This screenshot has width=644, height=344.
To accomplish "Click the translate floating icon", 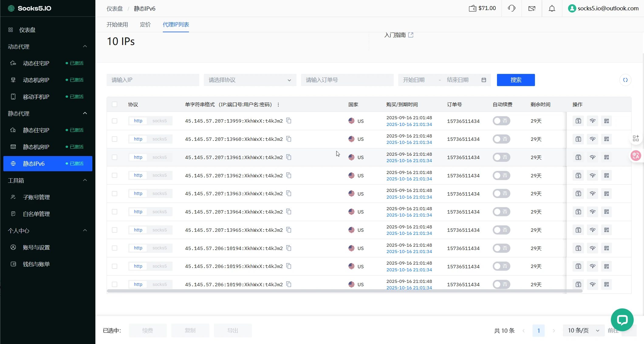I will click(635, 156).
